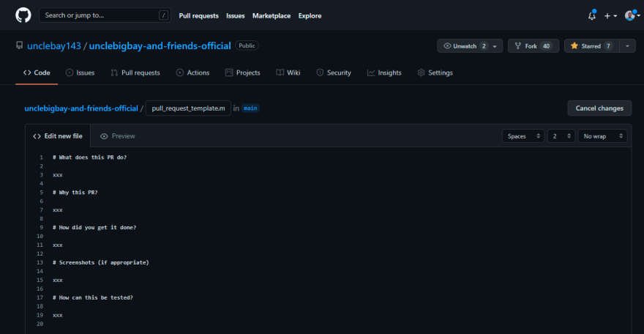Click the Actions tab play icon
Viewport: 644px width, 334px height.
[x=180, y=73]
